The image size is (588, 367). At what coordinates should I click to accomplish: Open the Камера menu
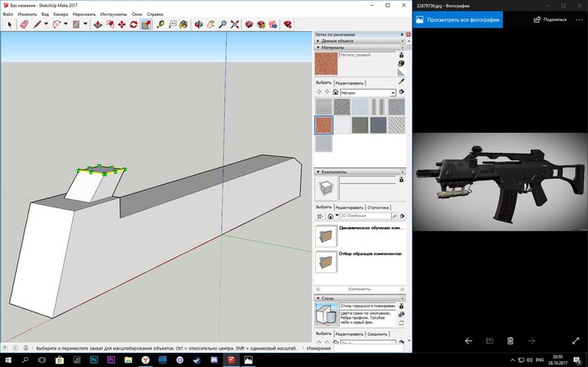(60, 14)
